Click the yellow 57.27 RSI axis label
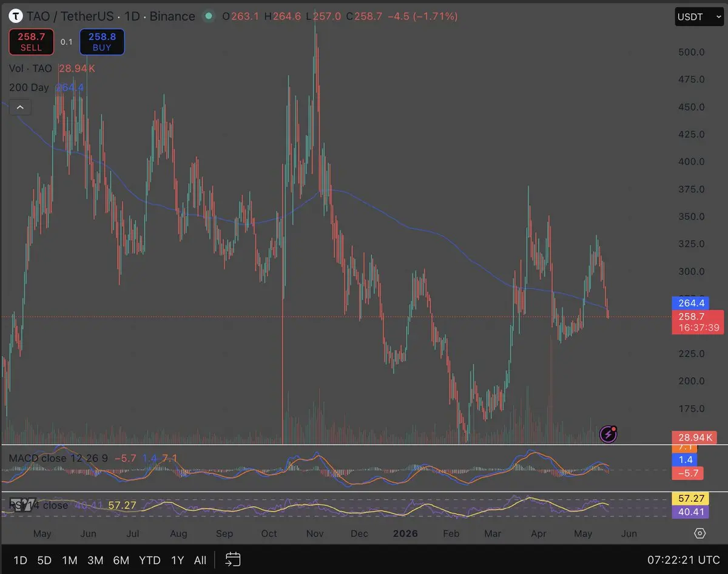 pyautogui.click(x=690, y=499)
